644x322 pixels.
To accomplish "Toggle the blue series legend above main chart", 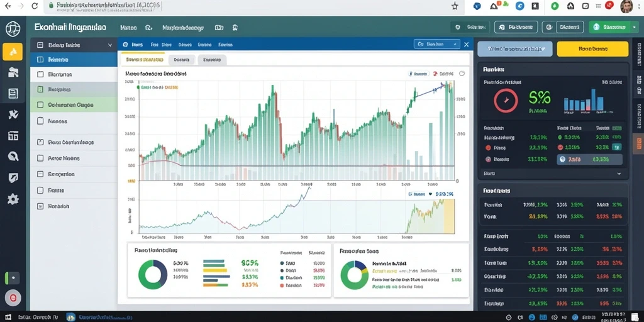I will [x=418, y=74].
